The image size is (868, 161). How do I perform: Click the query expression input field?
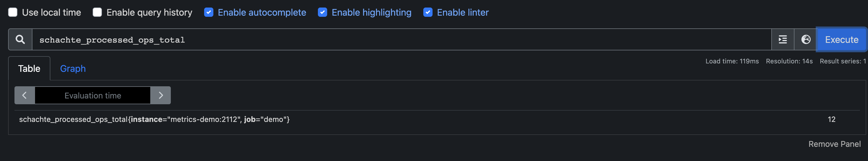click(x=401, y=40)
